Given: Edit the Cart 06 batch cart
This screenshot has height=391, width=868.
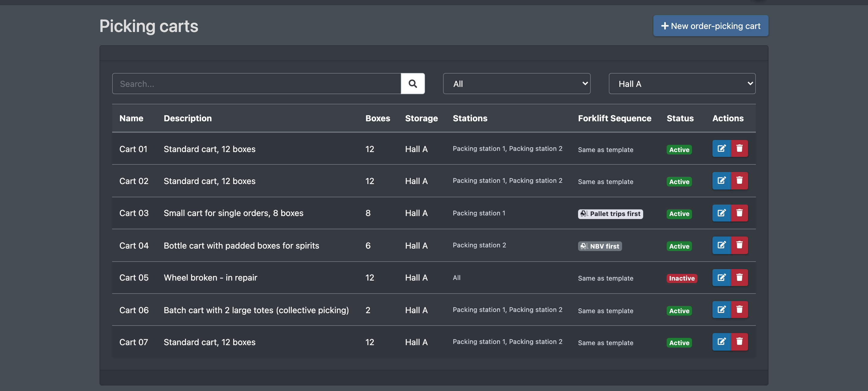Looking at the screenshot, I should pos(722,309).
